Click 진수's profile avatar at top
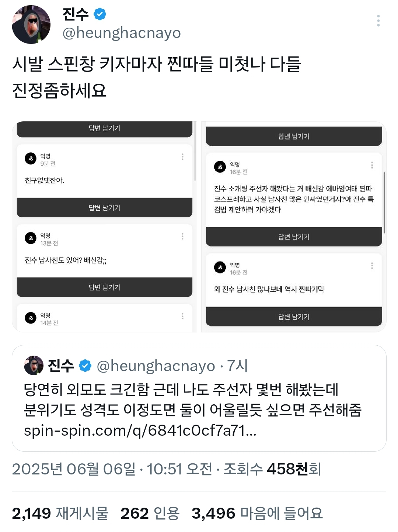 [31, 24]
